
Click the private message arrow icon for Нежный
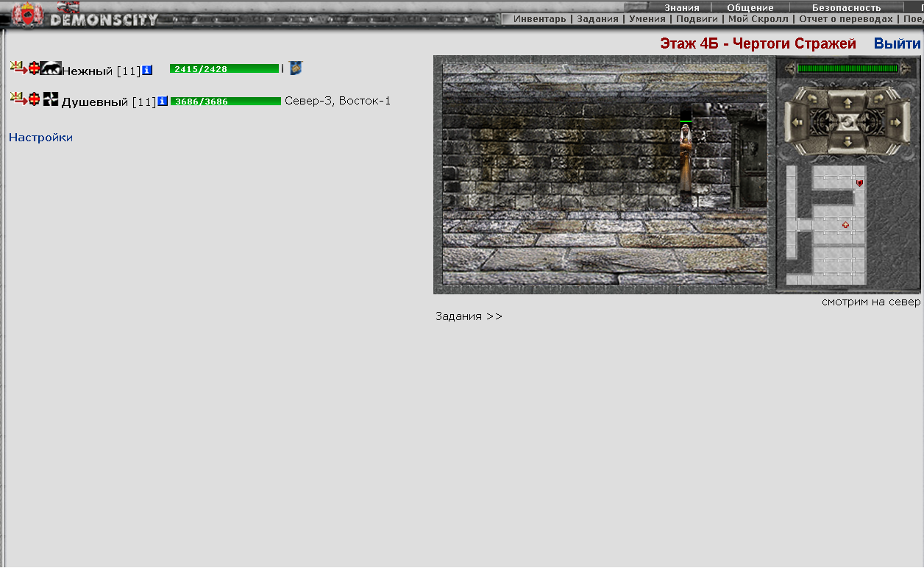[18, 68]
